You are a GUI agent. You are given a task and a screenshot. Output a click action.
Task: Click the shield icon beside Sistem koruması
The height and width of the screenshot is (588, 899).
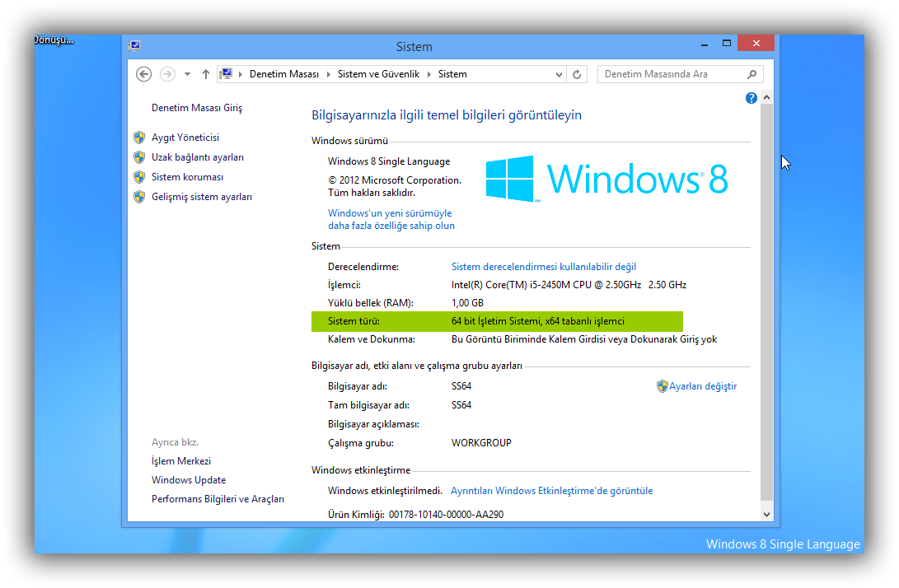tap(139, 177)
